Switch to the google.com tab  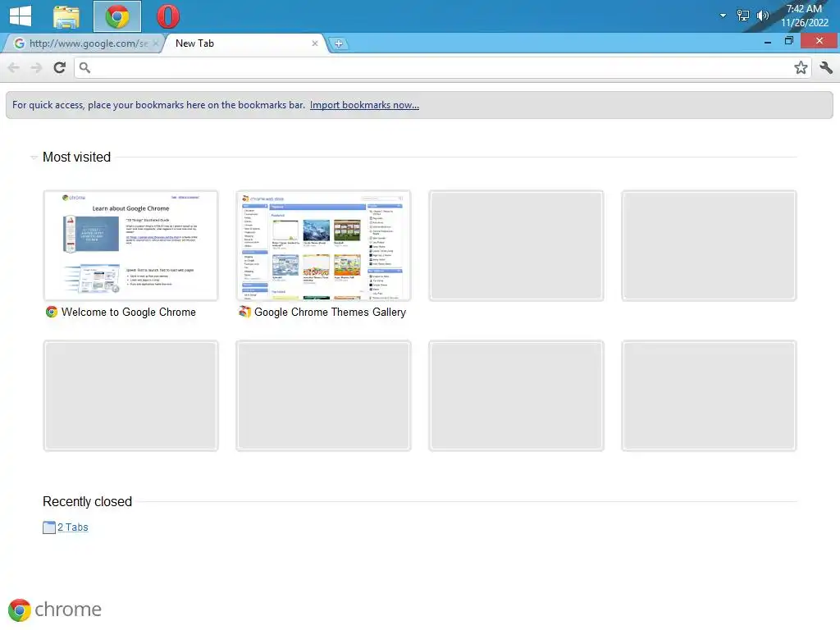(83, 43)
